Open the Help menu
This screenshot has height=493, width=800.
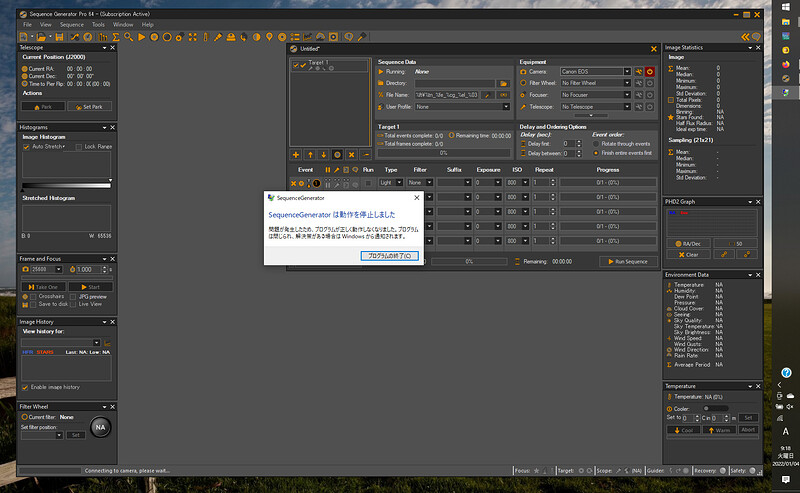pos(147,24)
